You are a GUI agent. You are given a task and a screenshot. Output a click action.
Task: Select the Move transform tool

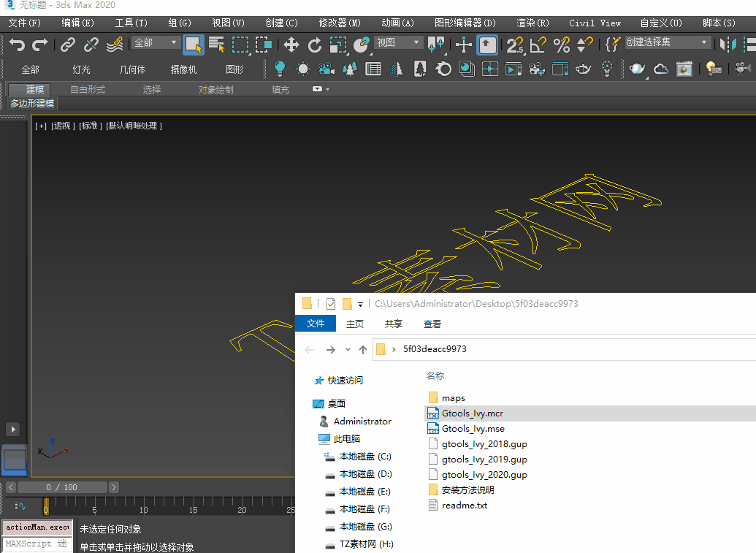tap(291, 45)
